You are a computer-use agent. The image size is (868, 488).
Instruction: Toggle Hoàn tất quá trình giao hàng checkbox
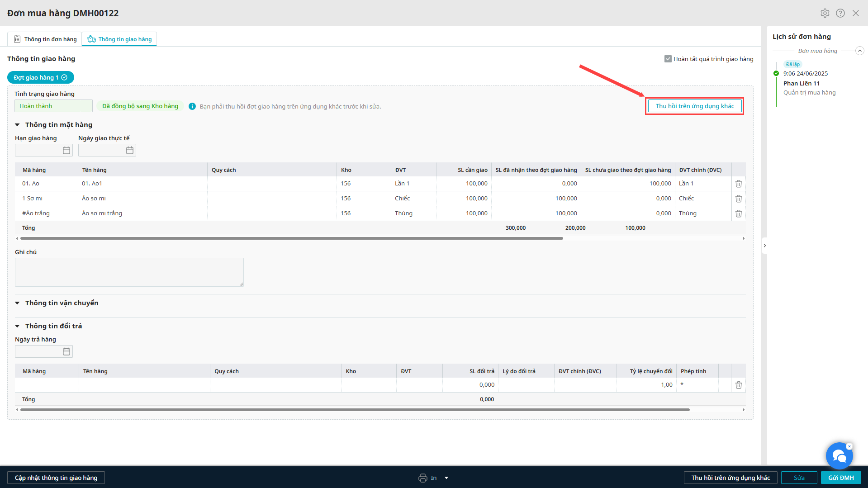tap(668, 59)
